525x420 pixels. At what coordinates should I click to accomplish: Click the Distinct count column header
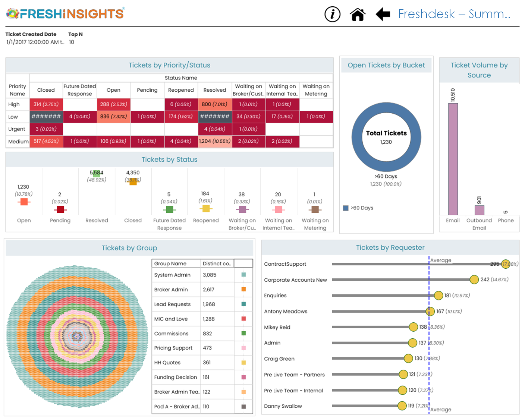pyautogui.click(x=217, y=263)
